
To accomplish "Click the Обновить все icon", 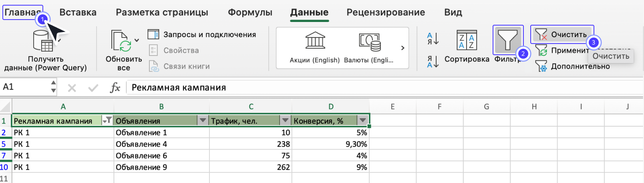I will tap(121, 41).
